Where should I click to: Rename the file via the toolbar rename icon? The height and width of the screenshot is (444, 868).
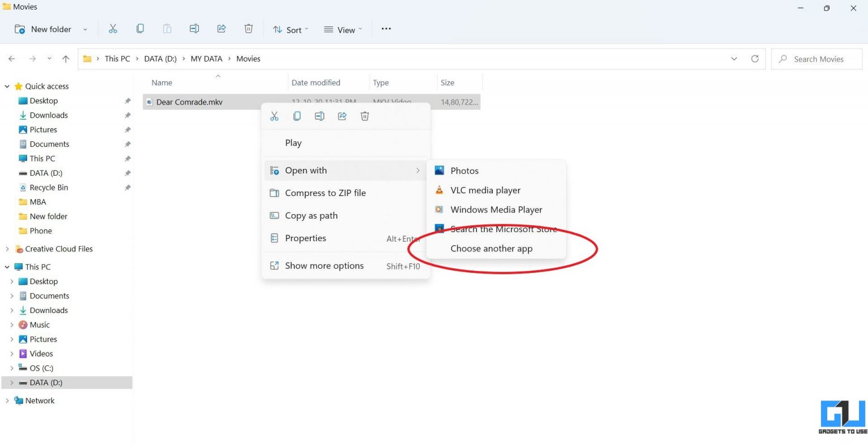click(194, 28)
